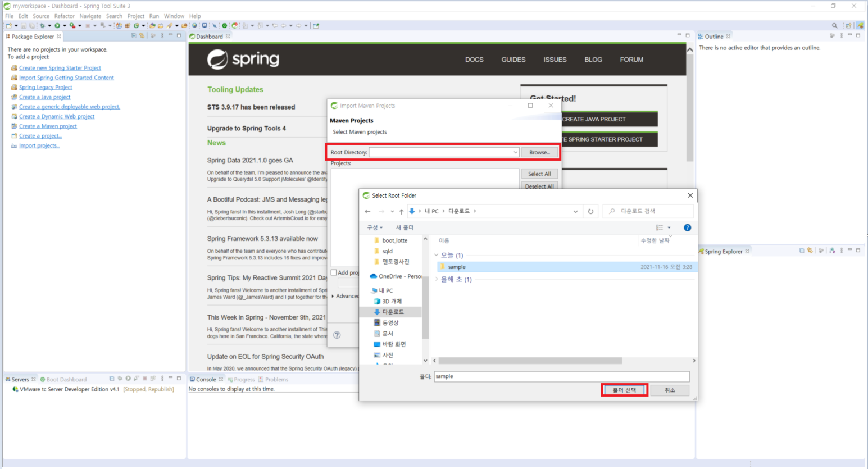Image resolution: width=868 pixels, height=469 pixels.
Task: Click the blue help icon in folder dialog
Action: [x=687, y=227]
